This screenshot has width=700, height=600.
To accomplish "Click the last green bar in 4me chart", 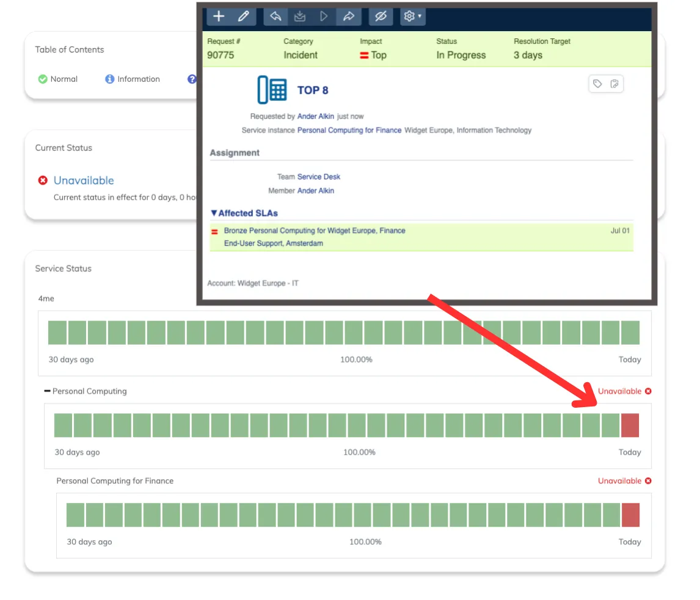I will [630, 332].
